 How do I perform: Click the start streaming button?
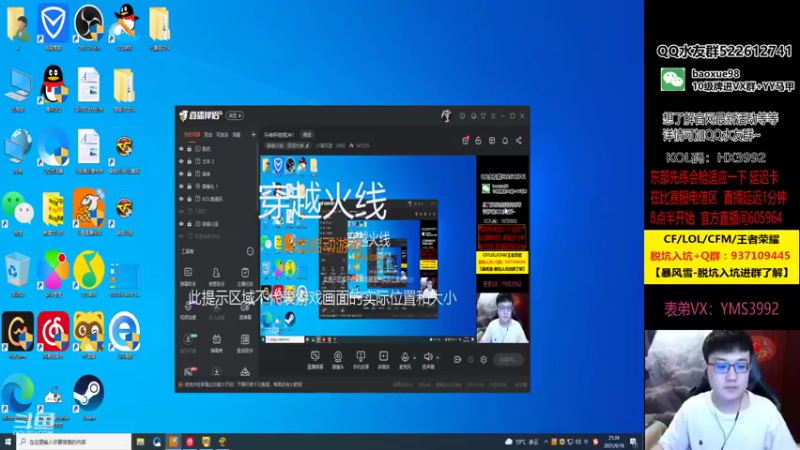point(508,359)
